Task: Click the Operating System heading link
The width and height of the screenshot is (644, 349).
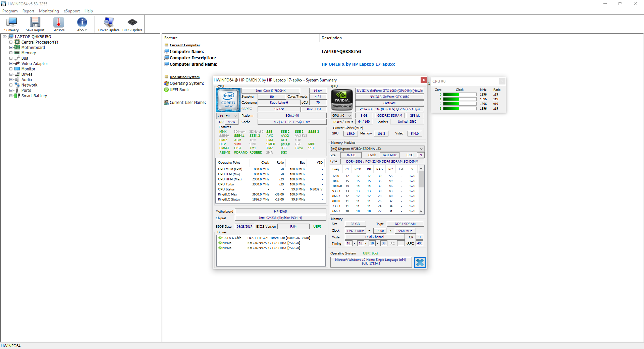Action: (184, 77)
